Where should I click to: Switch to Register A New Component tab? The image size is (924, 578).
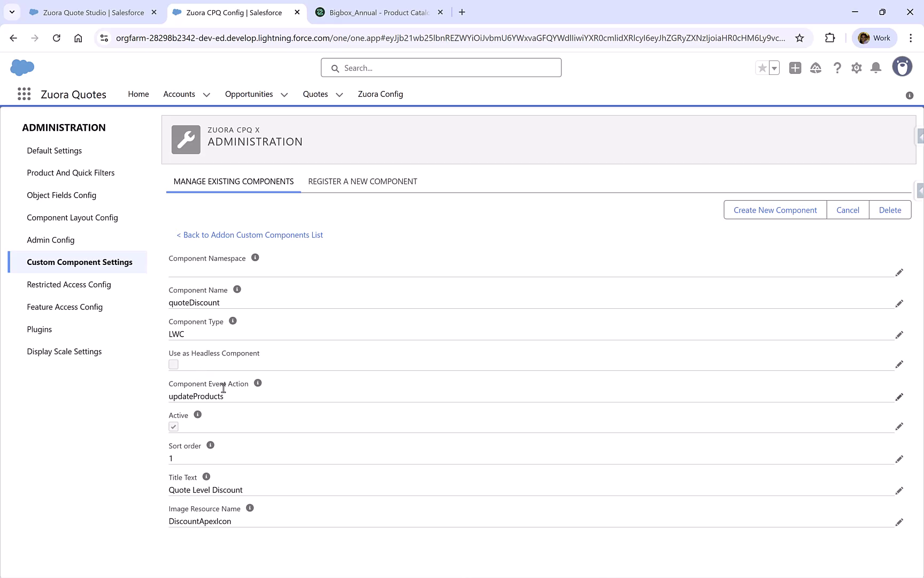click(362, 181)
